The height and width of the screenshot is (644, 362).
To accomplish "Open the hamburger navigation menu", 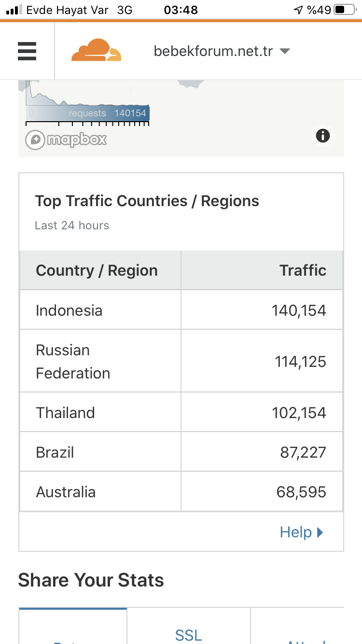I will pos(27,51).
